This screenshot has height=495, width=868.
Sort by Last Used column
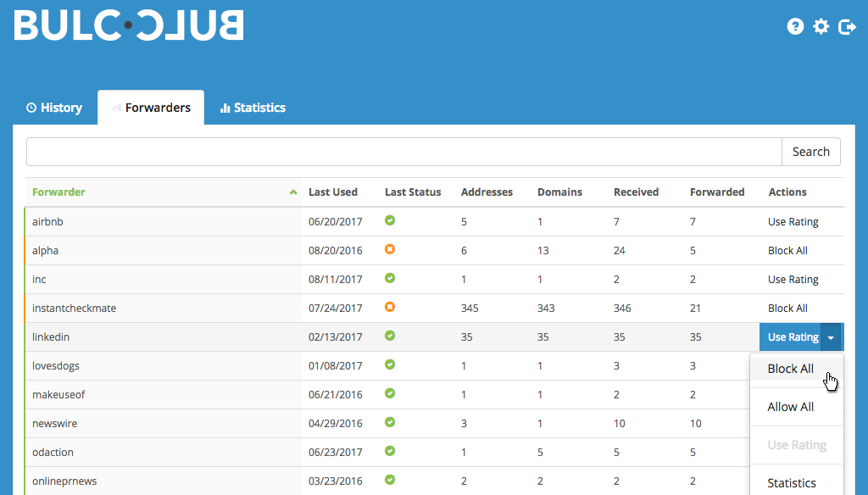tap(332, 192)
